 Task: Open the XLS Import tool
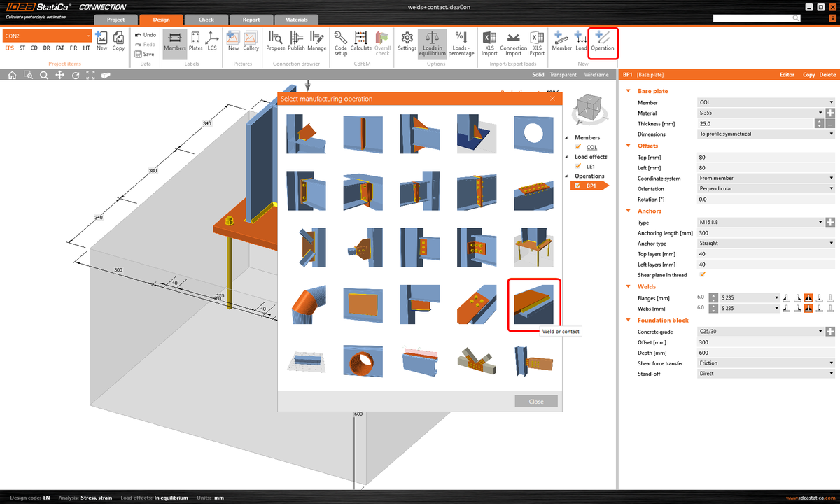tap(489, 42)
